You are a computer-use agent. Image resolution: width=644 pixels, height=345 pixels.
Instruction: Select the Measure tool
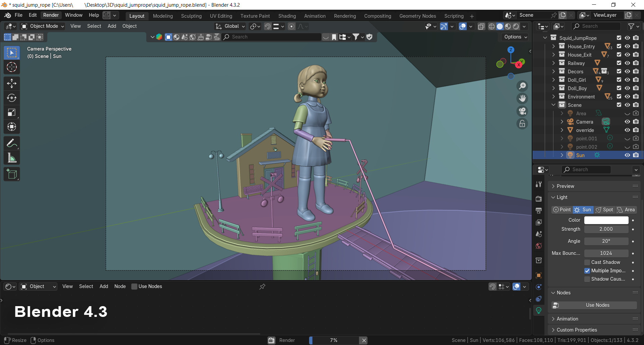(x=12, y=158)
